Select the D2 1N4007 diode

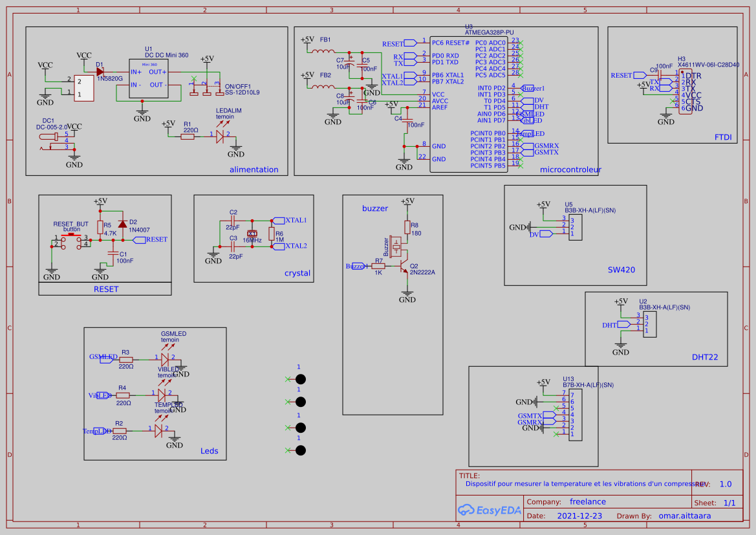coord(122,224)
